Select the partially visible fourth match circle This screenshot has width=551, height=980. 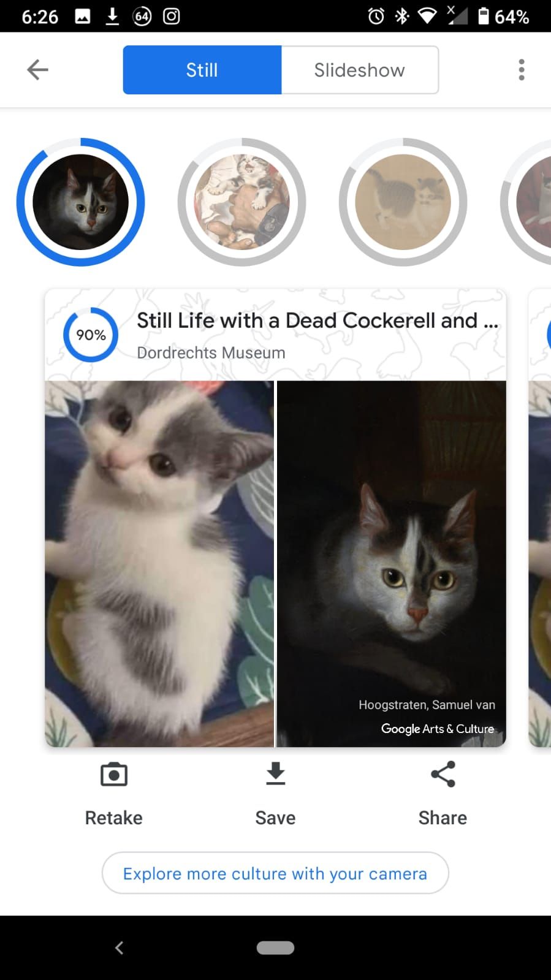click(x=527, y=202)
